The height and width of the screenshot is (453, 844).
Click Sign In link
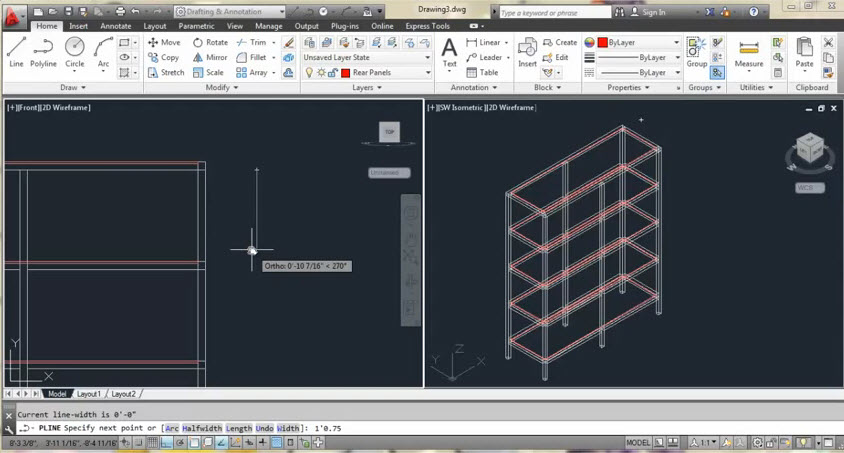coord(653,13)
